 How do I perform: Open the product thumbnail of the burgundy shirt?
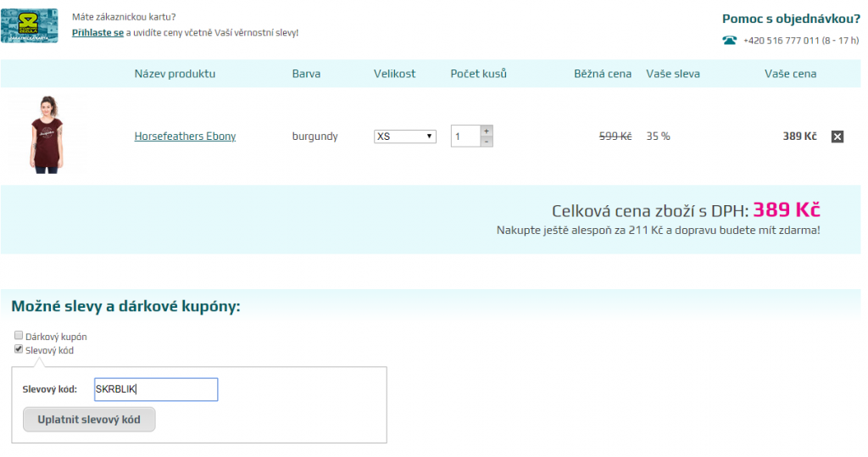(46, 135)
